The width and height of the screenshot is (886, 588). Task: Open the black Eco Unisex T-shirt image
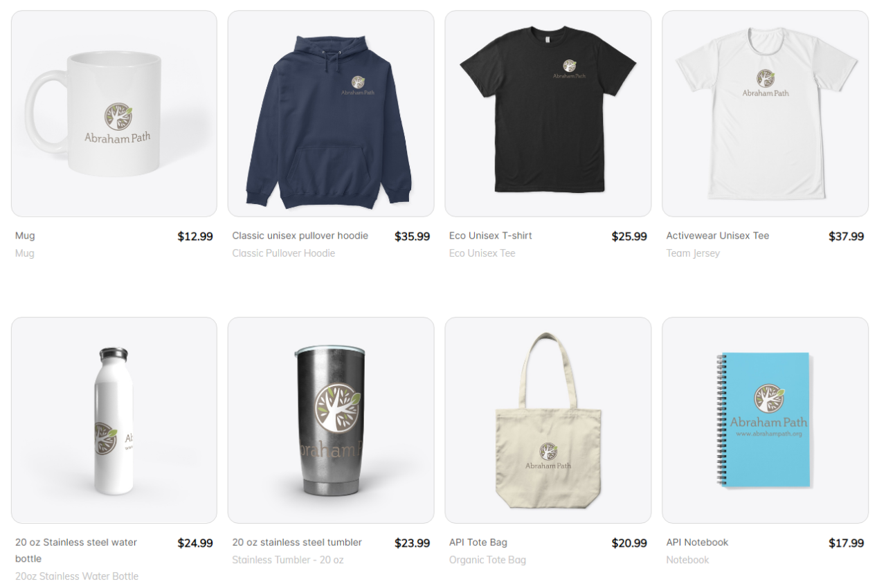tap(548, 113)
